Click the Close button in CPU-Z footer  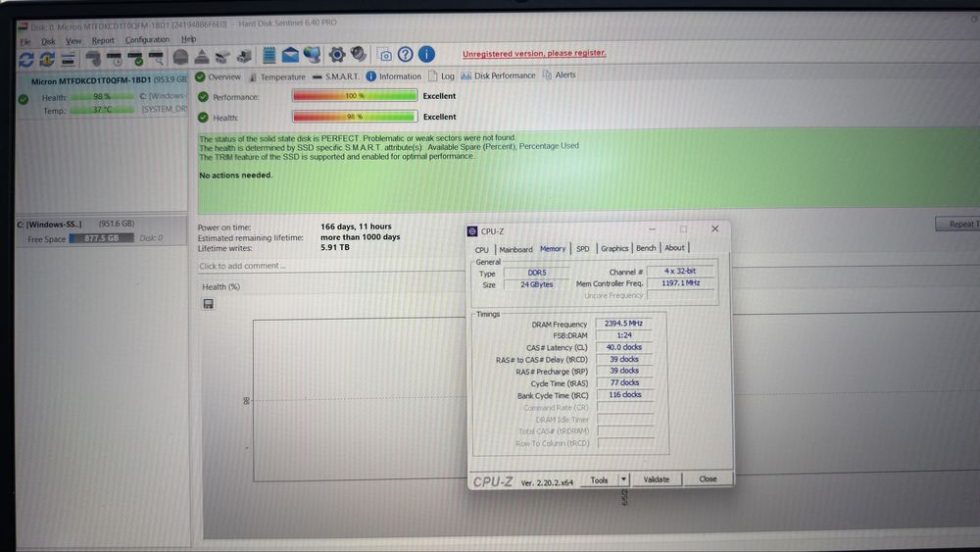[708, 478]
